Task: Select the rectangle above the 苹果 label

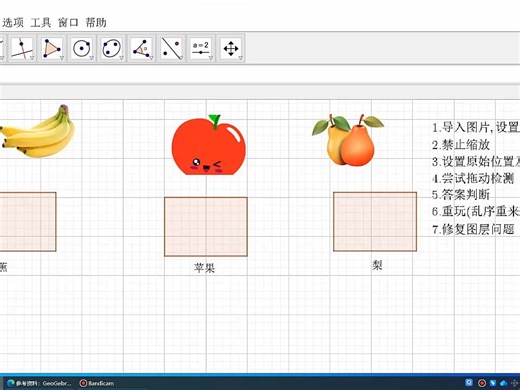Action: click(206, 227)
